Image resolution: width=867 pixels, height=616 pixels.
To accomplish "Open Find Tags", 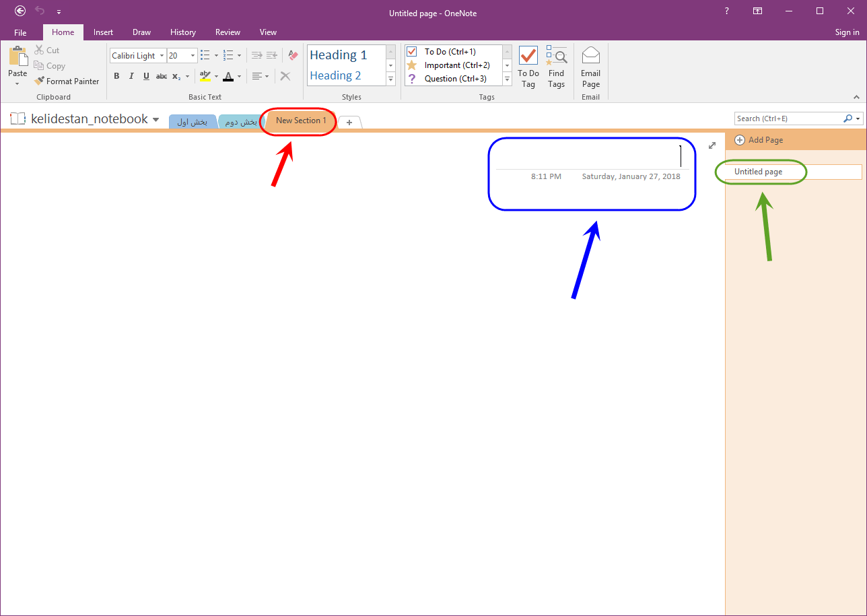I will point(556,67).
